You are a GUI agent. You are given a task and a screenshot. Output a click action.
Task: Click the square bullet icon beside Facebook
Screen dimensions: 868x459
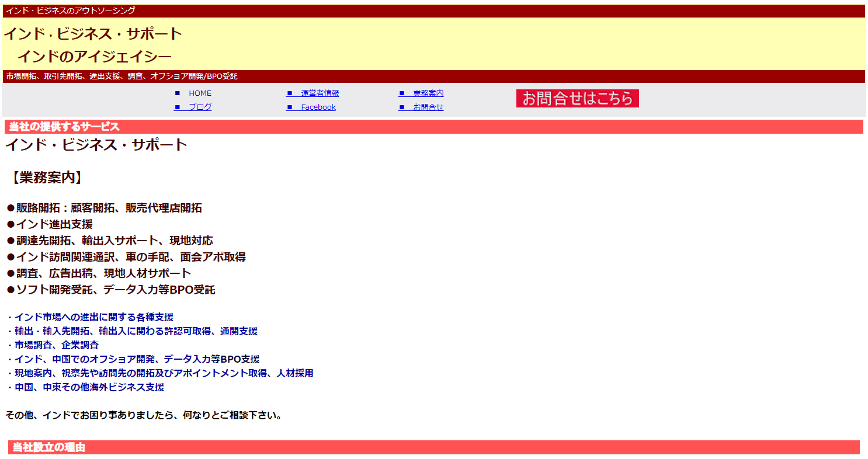290,107
